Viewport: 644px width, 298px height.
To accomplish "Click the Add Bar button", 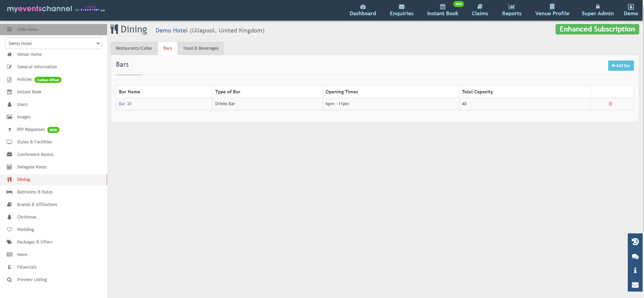I will [x=621, y=66].
